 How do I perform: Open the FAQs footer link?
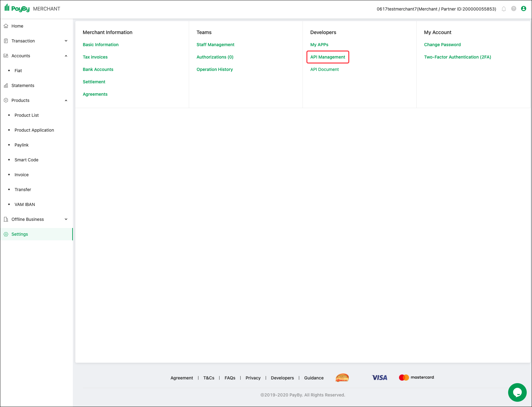coord(230,378)
